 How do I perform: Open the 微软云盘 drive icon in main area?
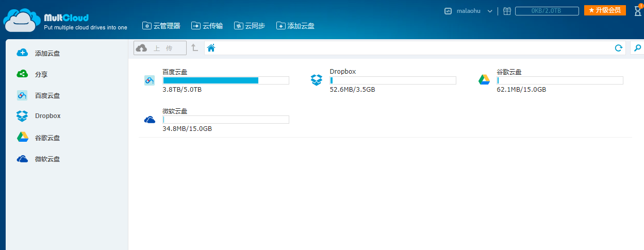[x=150, y=120]
